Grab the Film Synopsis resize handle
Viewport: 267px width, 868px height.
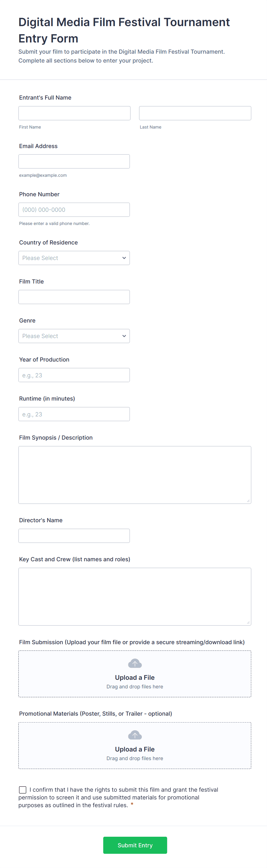click(248, 501)
